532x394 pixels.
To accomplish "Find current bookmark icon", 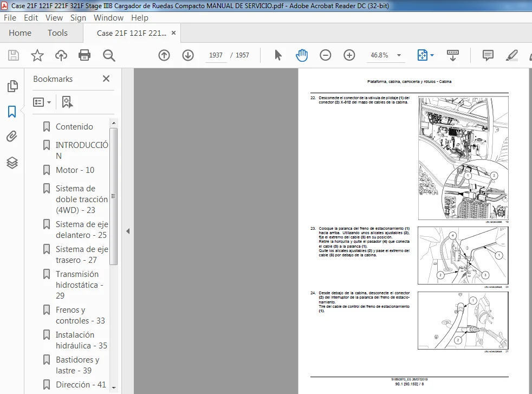I will tap(67, 102).
